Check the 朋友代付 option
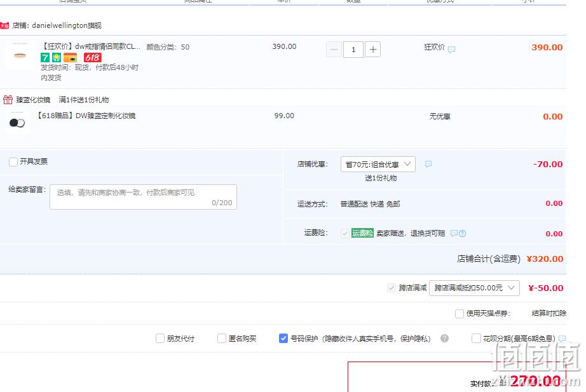Image resolution: width=586 pixels, height=392 pixels. [x=160, y=339]
